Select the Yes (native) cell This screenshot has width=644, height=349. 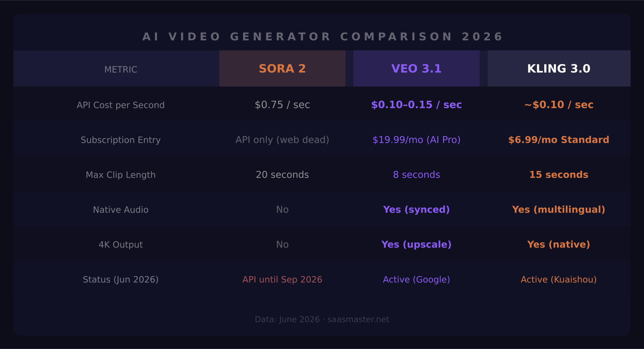[x=559, y=245]
